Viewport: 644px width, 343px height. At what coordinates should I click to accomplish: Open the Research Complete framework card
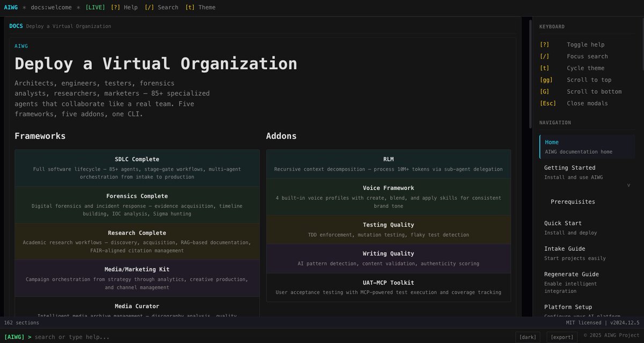point(137,242)
